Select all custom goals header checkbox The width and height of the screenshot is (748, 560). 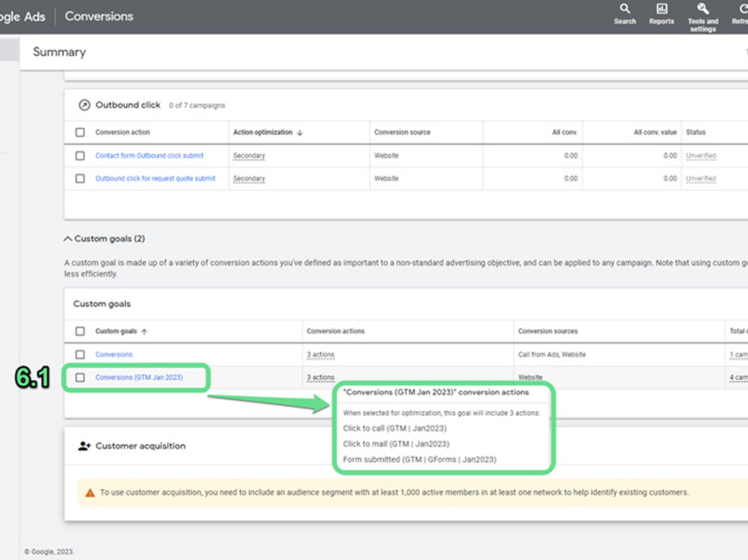(80, 331)
